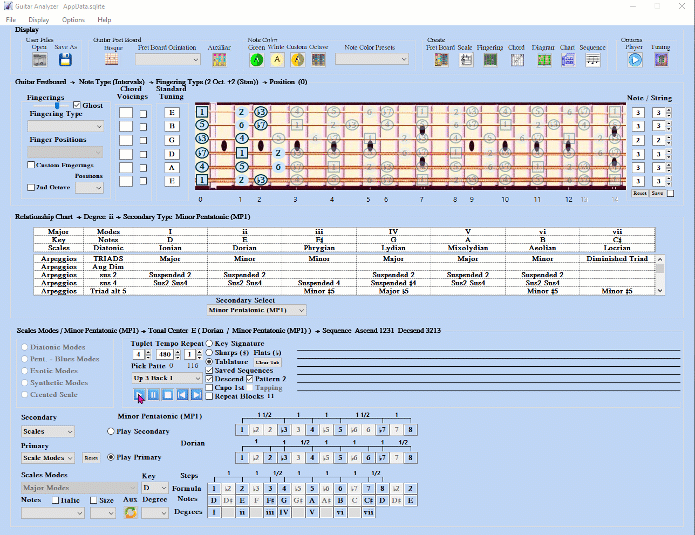Skip to the next sequence step
The image size is (695, 535).
tap(196, 394)
